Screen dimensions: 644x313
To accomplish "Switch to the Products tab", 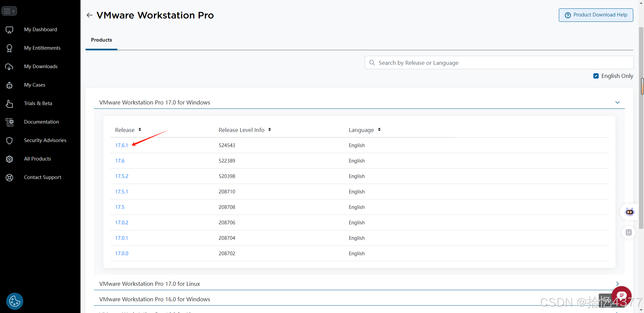I will pyautogui.click(x=101, y=40).
